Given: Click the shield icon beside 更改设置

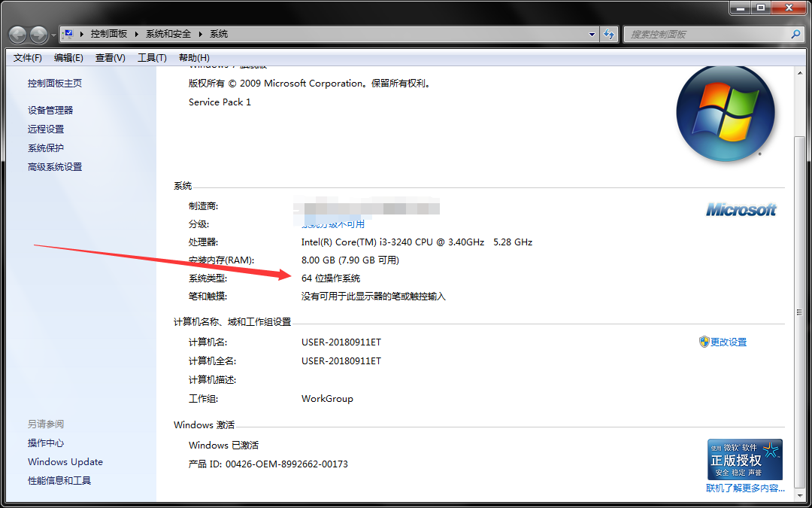Looking at the screenshot, I should (704, 342).
